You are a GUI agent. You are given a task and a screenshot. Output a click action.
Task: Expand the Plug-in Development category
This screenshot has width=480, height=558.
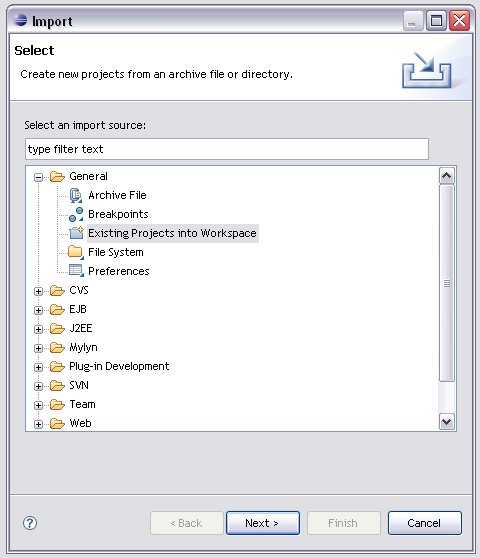coord(38,367)
